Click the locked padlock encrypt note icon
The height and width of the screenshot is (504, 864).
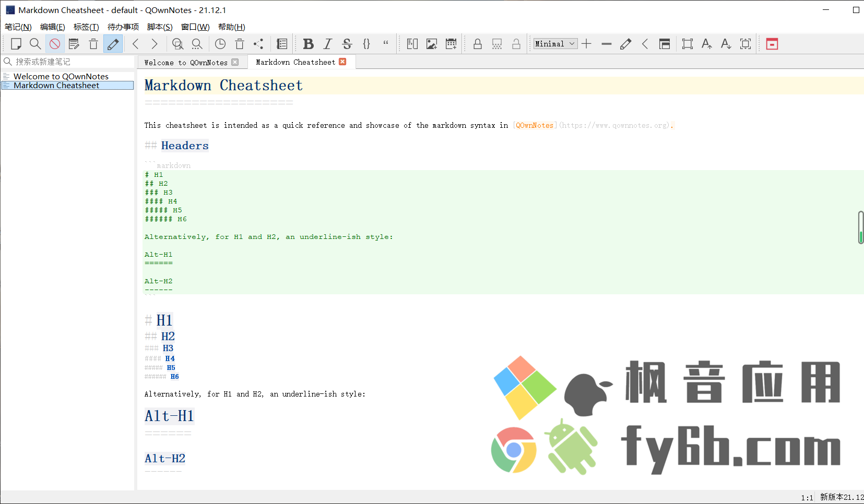click(477, 44)
